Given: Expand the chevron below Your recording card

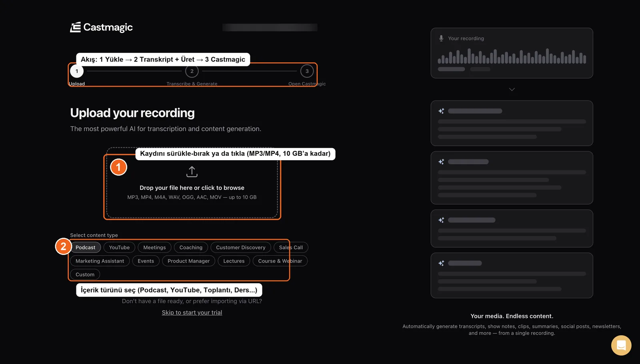Looking at the screenshot, I should click(512, 90).
